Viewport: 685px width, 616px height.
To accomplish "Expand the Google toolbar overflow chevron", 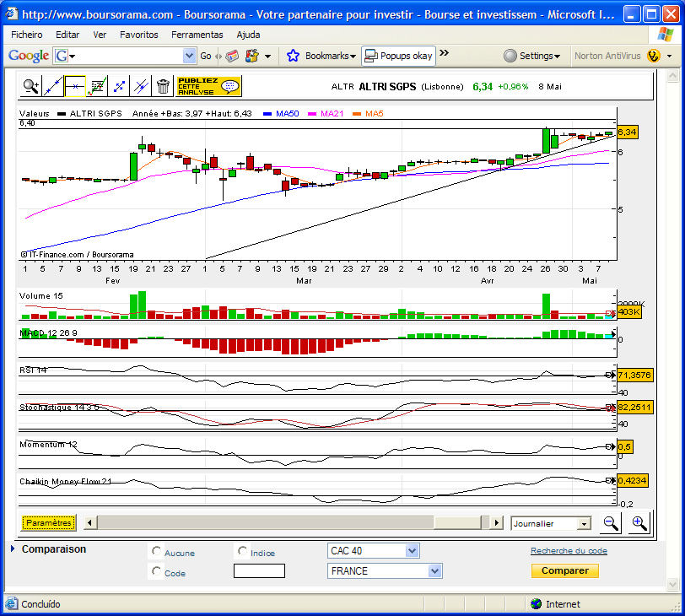I will pos(444,53).
